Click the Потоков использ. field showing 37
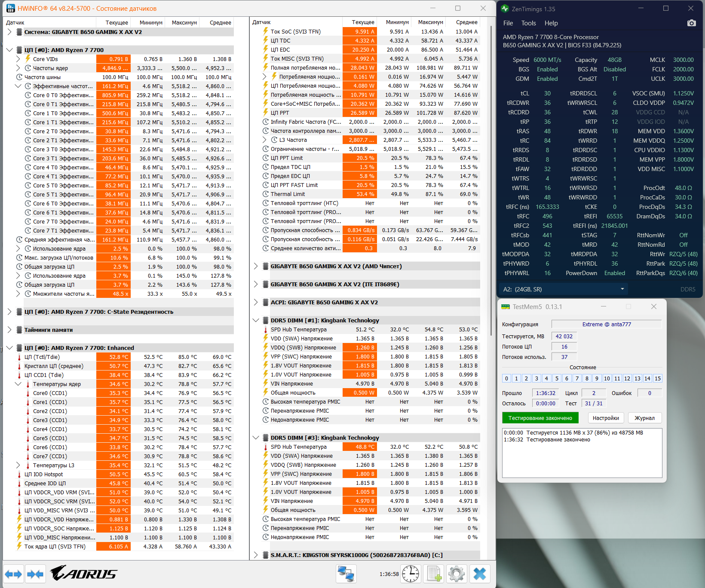The image size is (705, 588). (564, 357)
